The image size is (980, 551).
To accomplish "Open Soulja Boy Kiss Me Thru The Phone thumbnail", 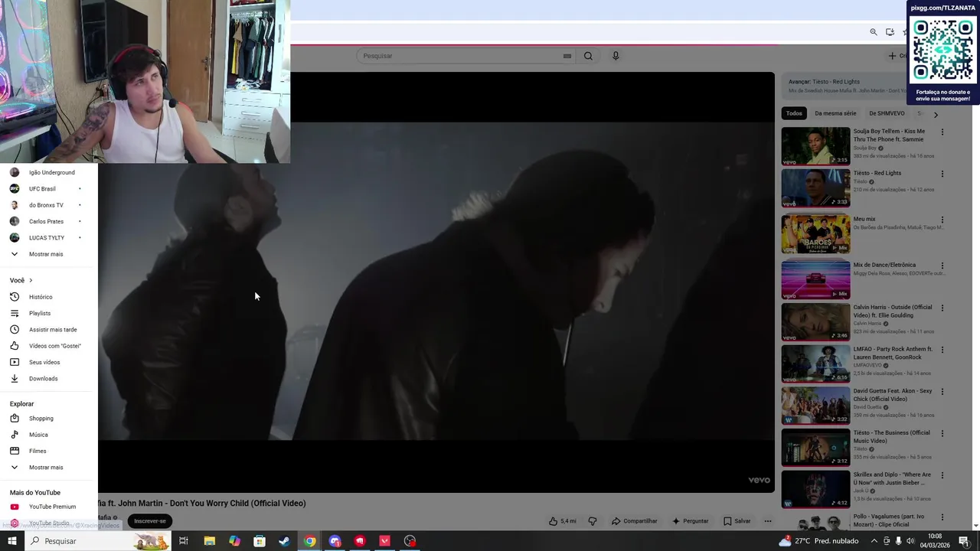I will point(815,146).
